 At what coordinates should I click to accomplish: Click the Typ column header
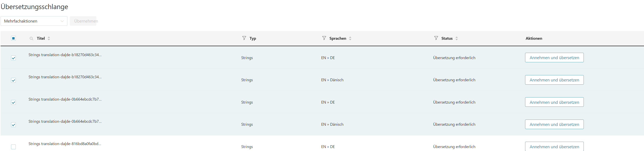(253, 39)
